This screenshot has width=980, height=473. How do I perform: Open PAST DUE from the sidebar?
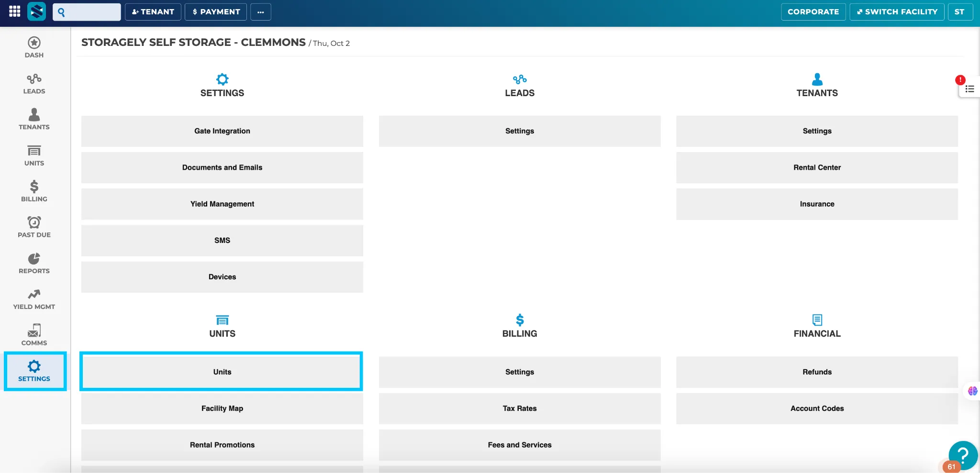pos(34,227)
